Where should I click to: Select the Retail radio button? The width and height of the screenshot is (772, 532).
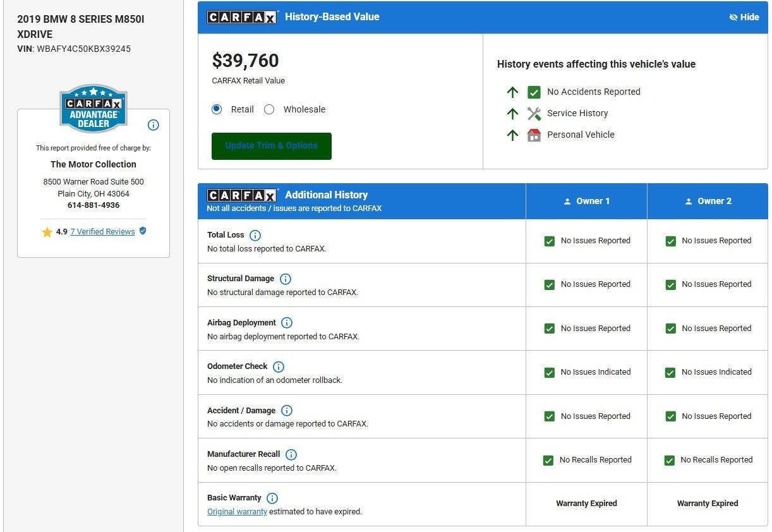click(217, 109)
